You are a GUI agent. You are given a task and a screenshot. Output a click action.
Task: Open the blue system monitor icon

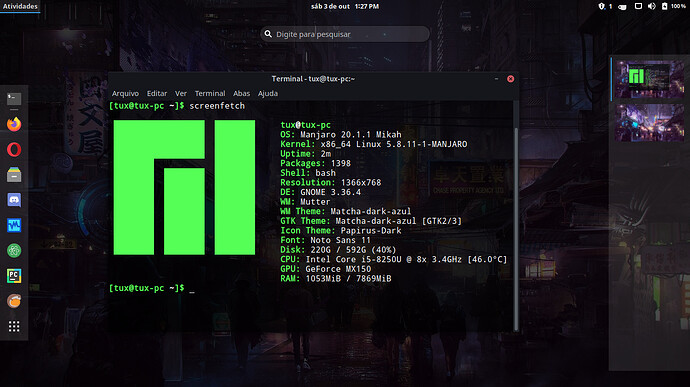tap(14, 225)
